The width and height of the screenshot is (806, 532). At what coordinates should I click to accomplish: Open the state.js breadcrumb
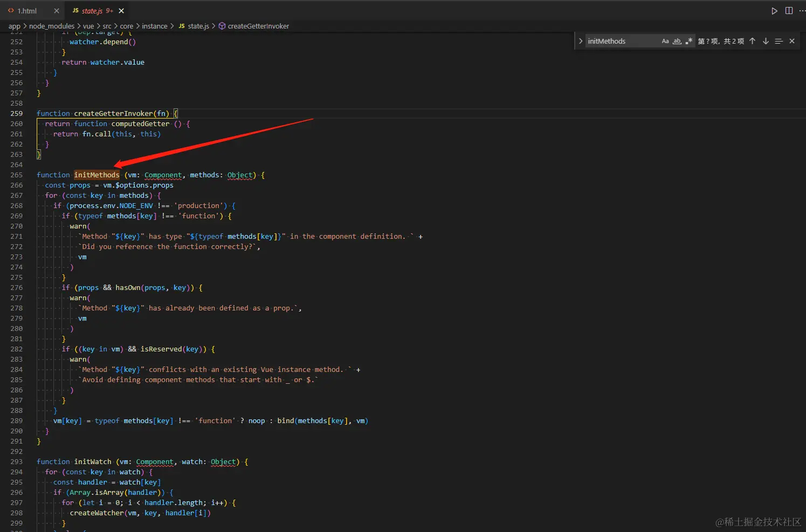(198, 26)
